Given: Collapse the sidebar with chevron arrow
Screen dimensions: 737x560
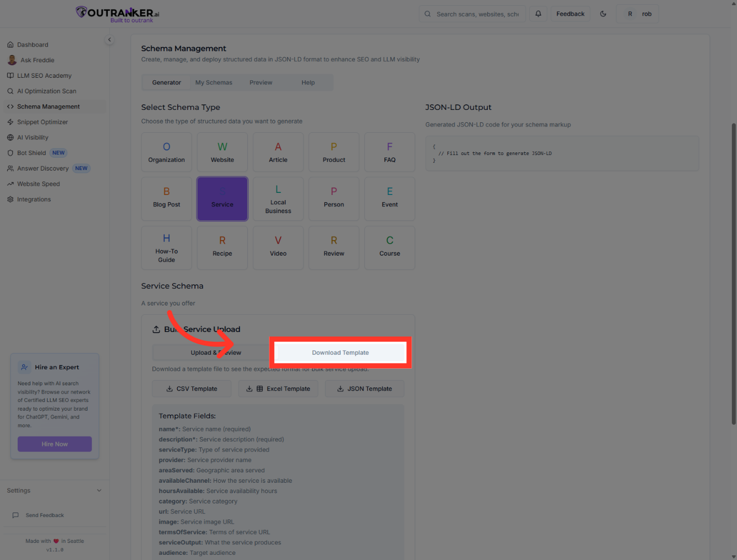Looking at the screenshot, I should [109, 40].
